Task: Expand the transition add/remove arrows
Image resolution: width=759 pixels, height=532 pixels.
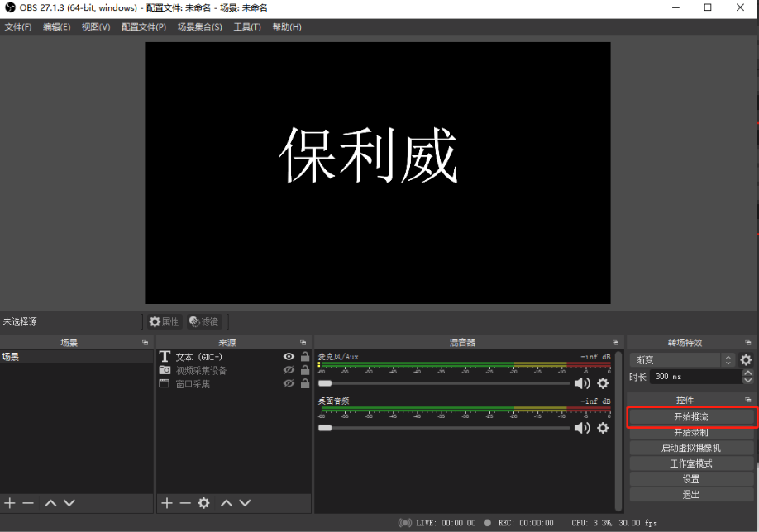Action: (728, 359)
